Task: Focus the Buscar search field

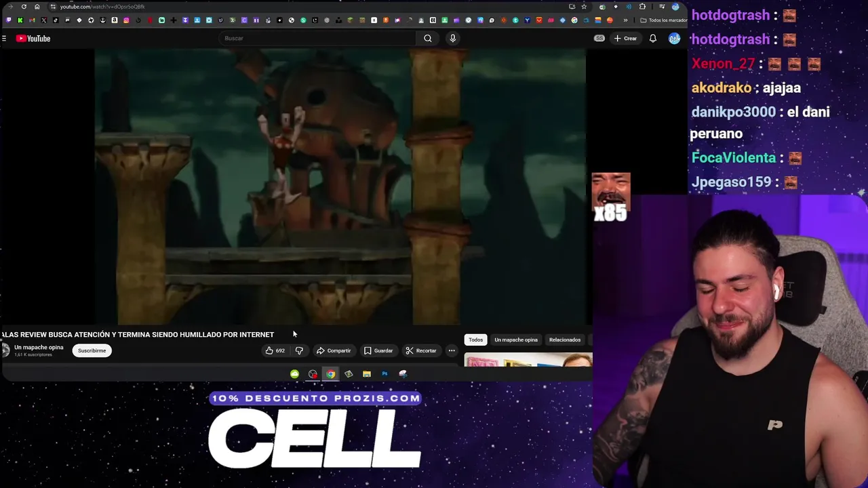Action: (x=317, y=39)
